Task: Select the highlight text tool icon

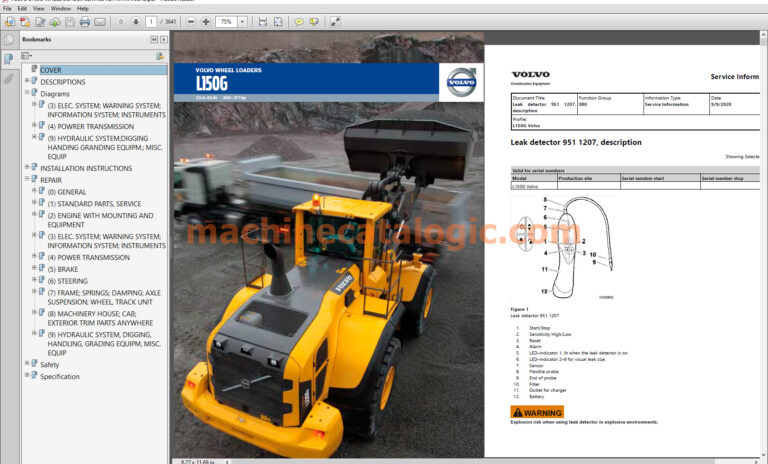Action: pyautogui.click(x=314, y=22)
